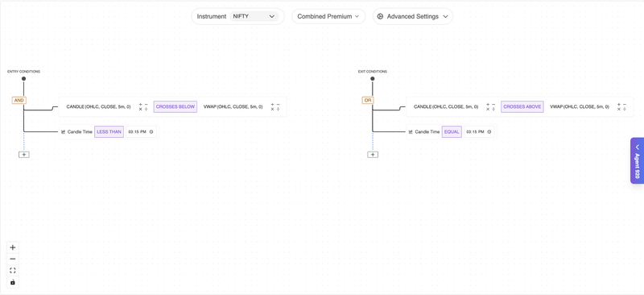This screenshot has height=295, width=644.
Task: Click the minus operator after the exit CANDLE operand
Action: pyautogui.click(x=493, y=105)
